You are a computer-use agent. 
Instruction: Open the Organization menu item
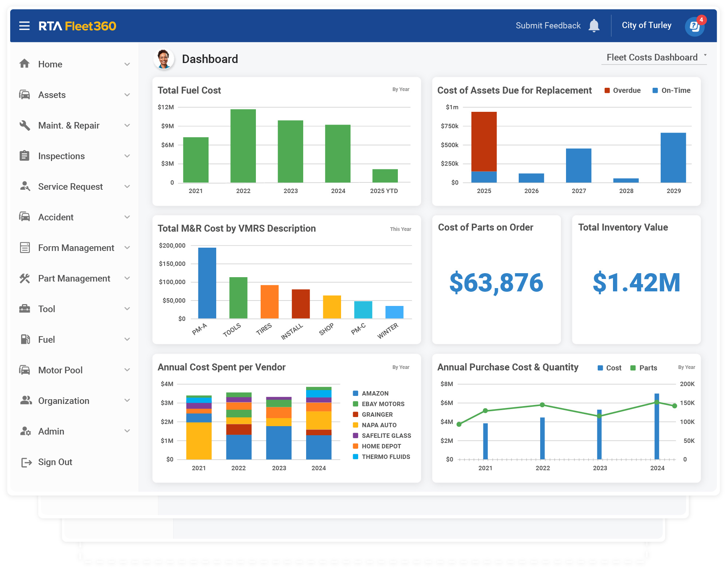[64, 401]
